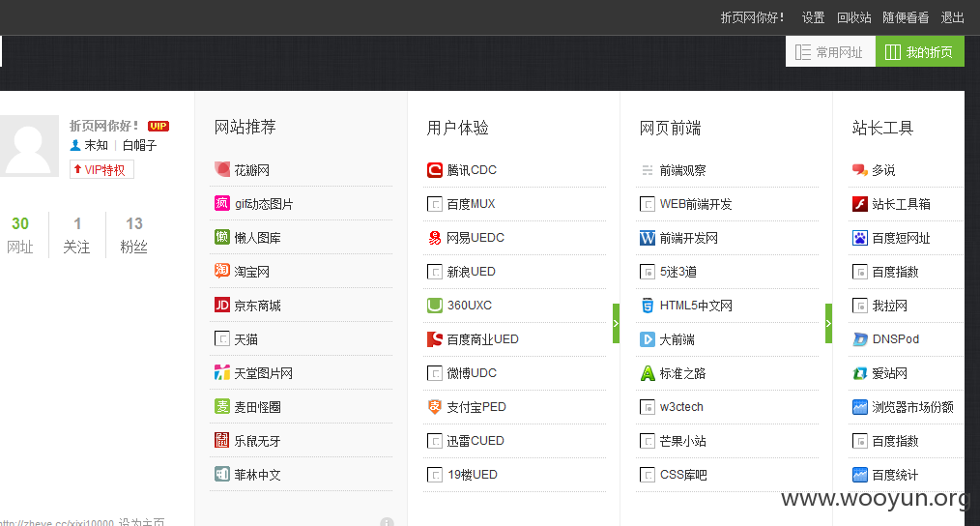Image resolution: width=980 pixels, height=526 pixels.
Task: Expand arrow right of 网页前端 column
Action: click(829, 323)
